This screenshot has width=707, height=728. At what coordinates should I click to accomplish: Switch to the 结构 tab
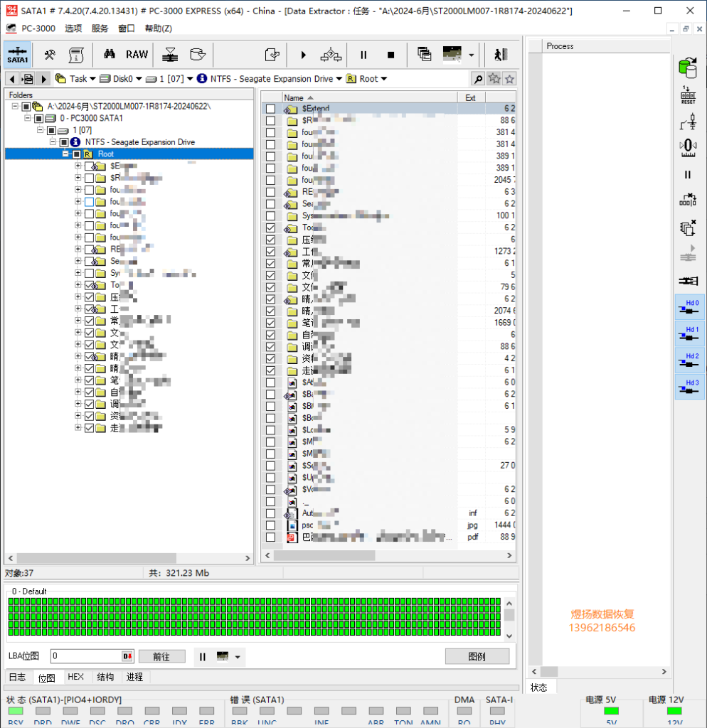[x=105, y=677]
